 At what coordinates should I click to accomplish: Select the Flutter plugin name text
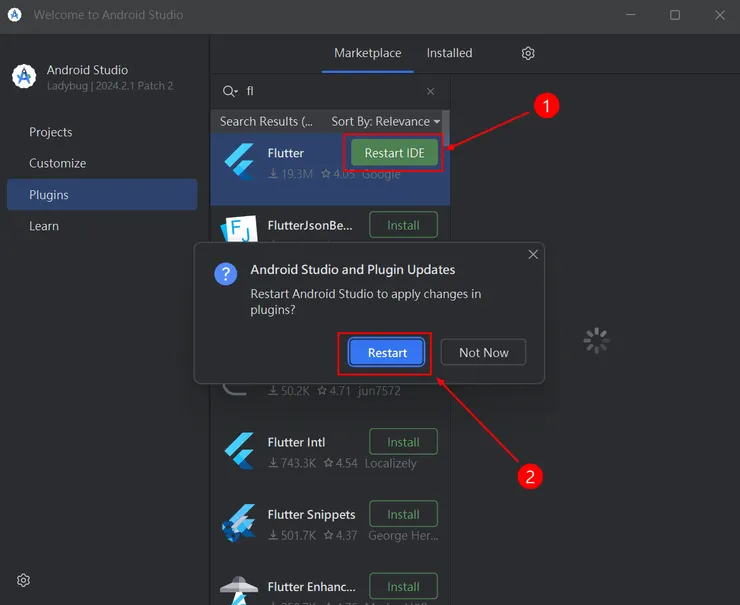[x=286, y=153]
